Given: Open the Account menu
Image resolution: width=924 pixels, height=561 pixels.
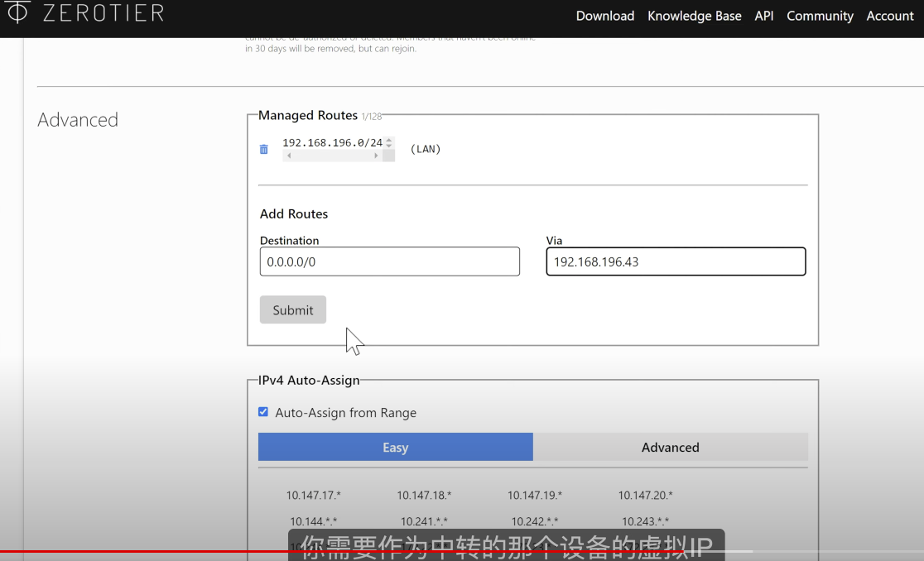Looking at the screenshot, I should click(890, 16).
